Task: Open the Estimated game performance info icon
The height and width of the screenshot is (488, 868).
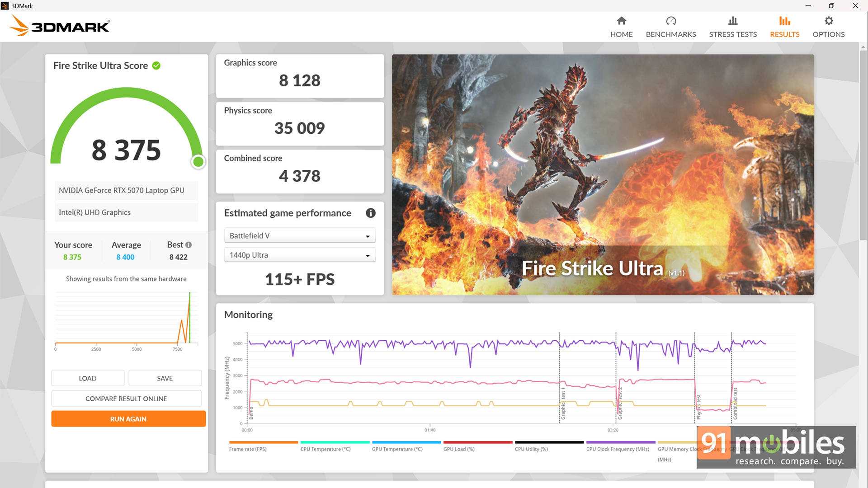Action: tap(371, 213)
